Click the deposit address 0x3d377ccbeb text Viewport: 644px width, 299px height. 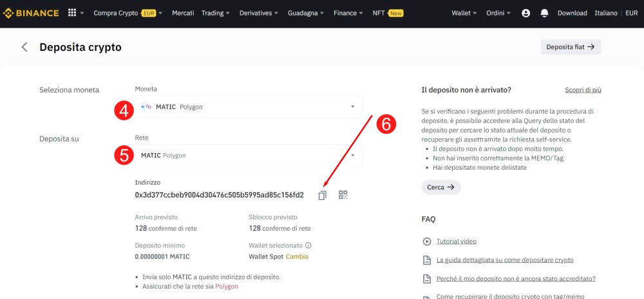[x=220, y=195]
